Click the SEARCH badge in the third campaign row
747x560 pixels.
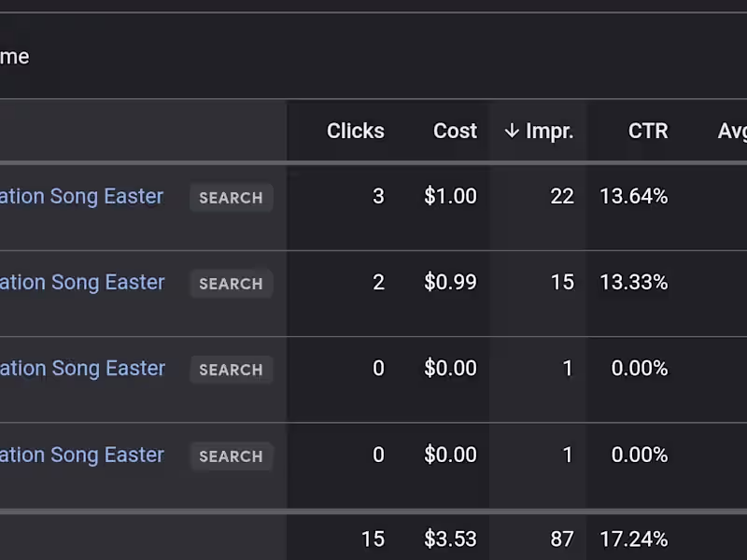(231, 370)
